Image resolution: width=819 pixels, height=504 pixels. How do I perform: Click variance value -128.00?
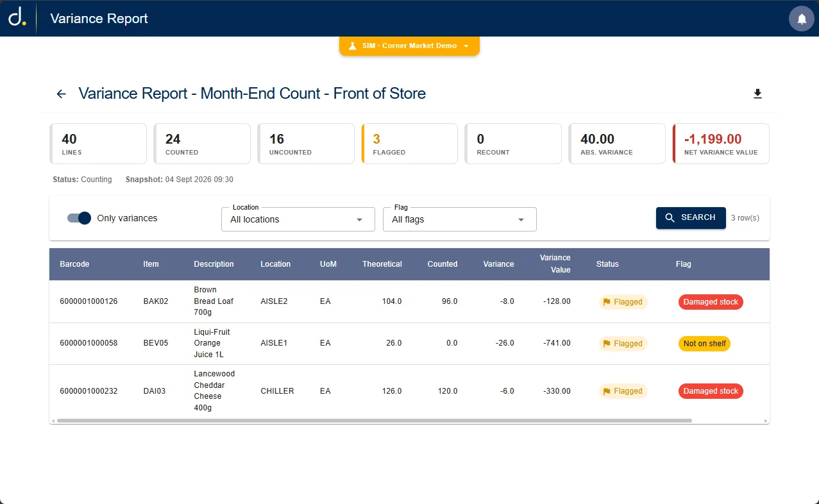[556, 301]
